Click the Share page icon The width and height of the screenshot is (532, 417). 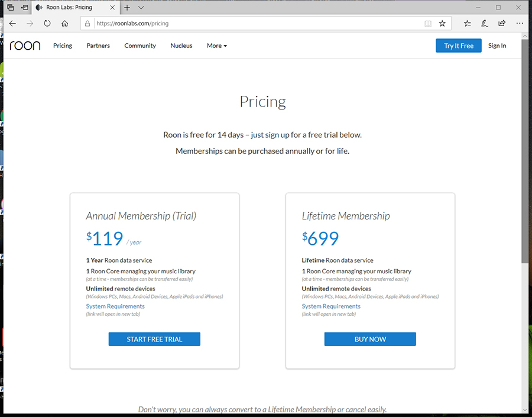pos(502,24)
